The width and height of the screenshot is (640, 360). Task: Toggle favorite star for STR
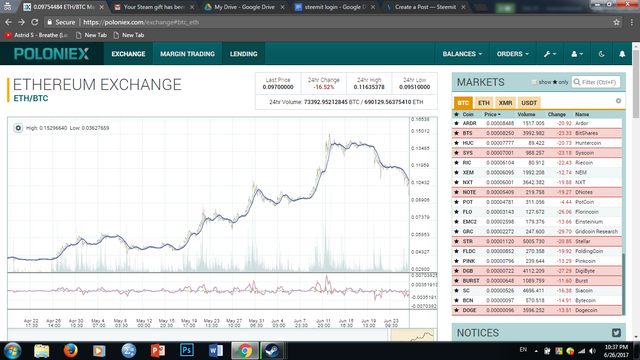[x=456, y=241]
